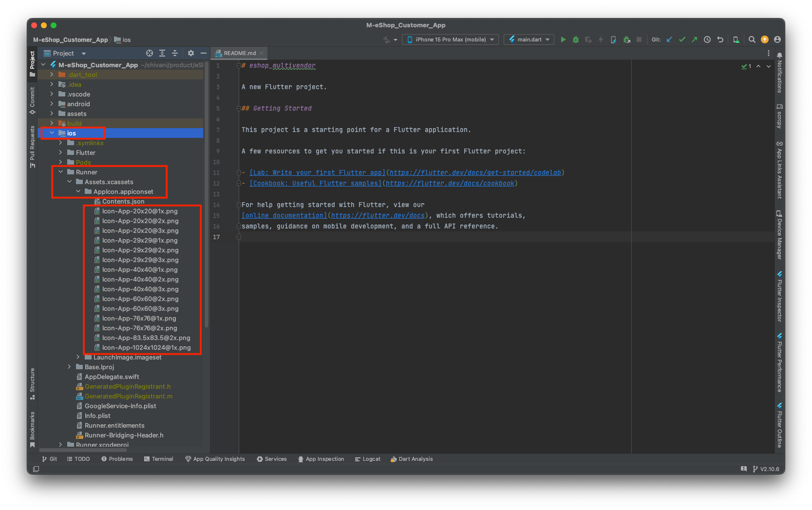Expand the android folder

pyautogui.click(x=52, y=104)
